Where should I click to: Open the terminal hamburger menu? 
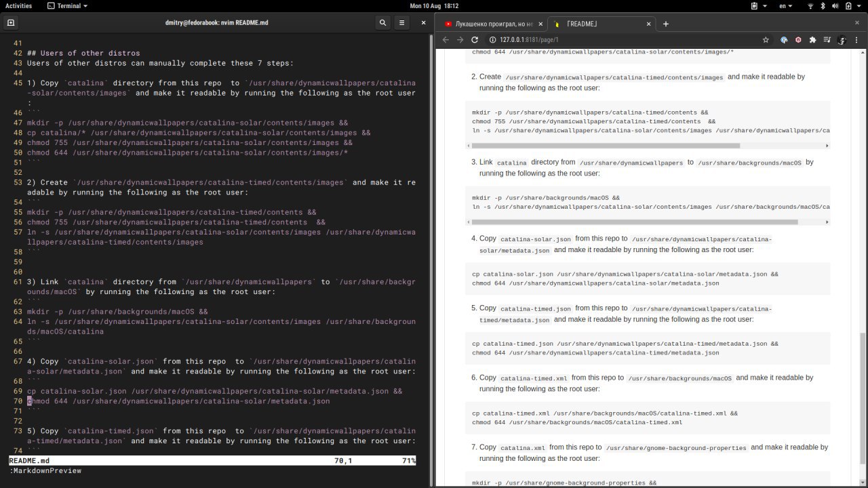click(x=401, y=22)
